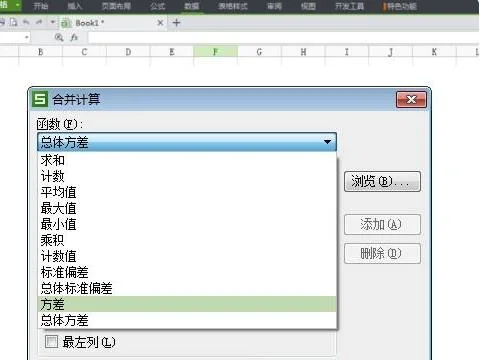Switch to 页面布局 ribbon tab
Image resolution: width=480 pixels, height=360 pixels.
pos(116,6)
